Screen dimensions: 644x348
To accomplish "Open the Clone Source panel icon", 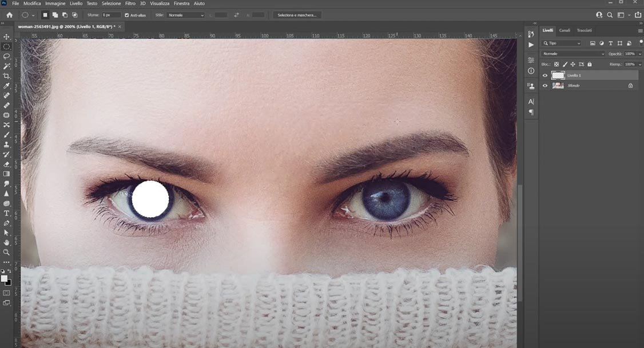I will (531, 86).
